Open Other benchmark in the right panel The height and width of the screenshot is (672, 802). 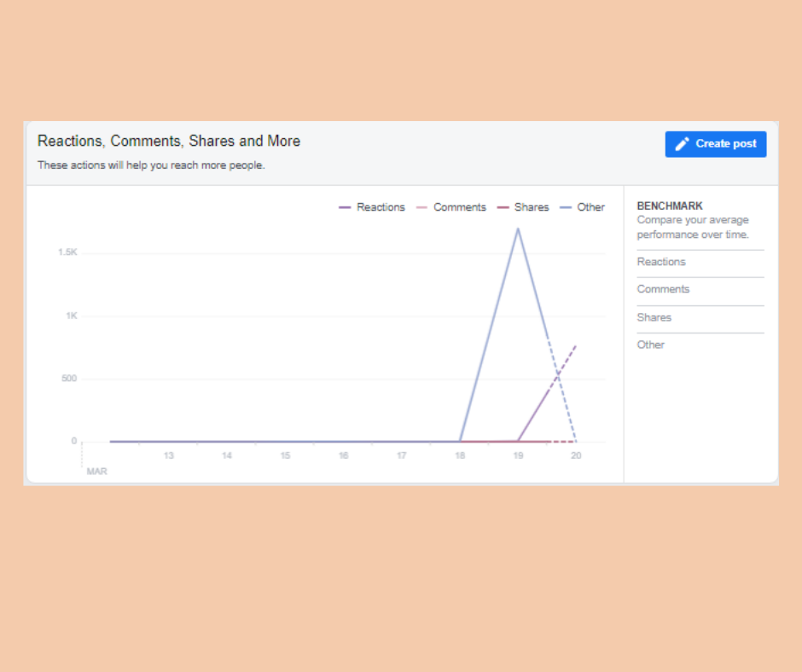tap(651, 345)
